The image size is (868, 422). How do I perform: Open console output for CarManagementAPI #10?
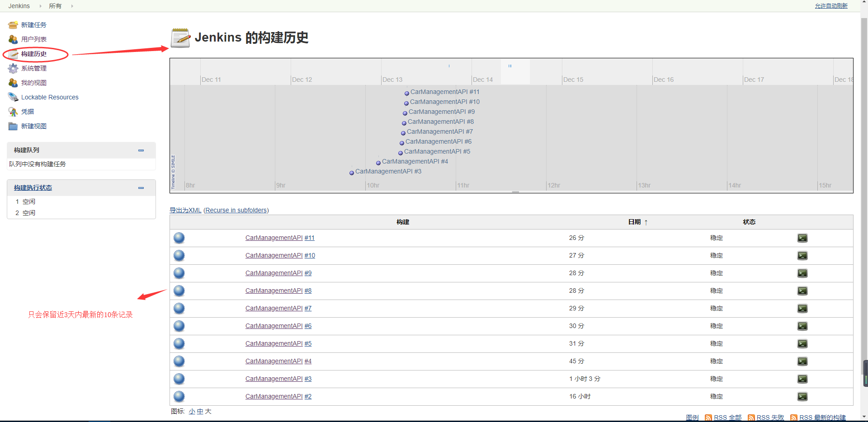[802, 256]
